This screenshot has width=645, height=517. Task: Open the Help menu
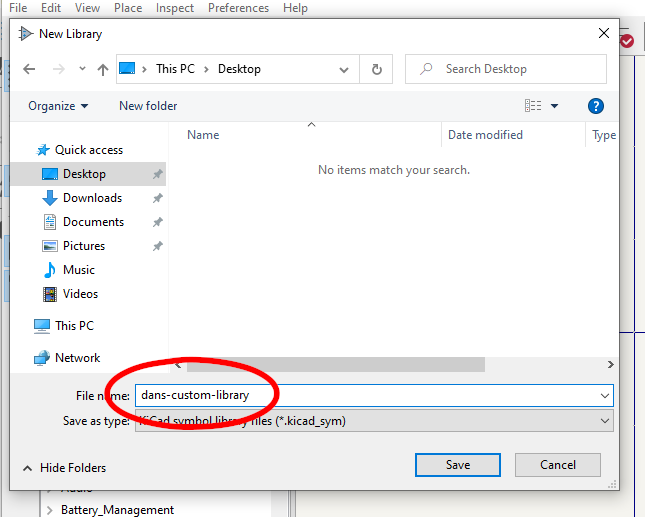tap(295, 8)
